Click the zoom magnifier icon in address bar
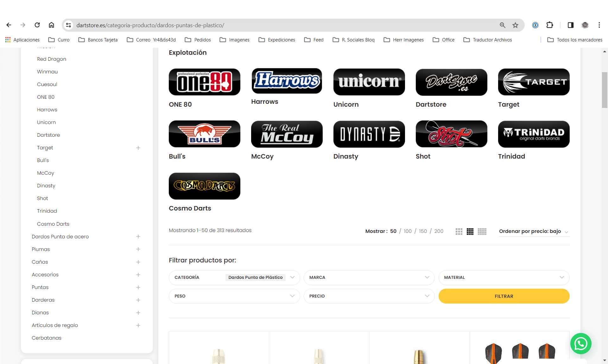608x364 pixels. (502, 25)
